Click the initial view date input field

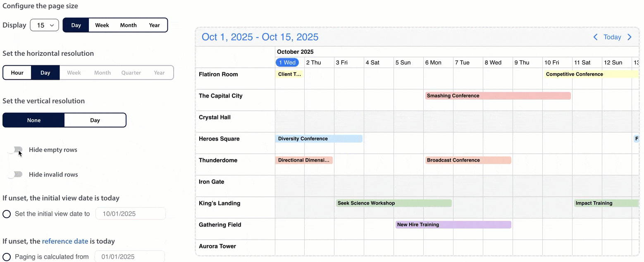[130, 214]
